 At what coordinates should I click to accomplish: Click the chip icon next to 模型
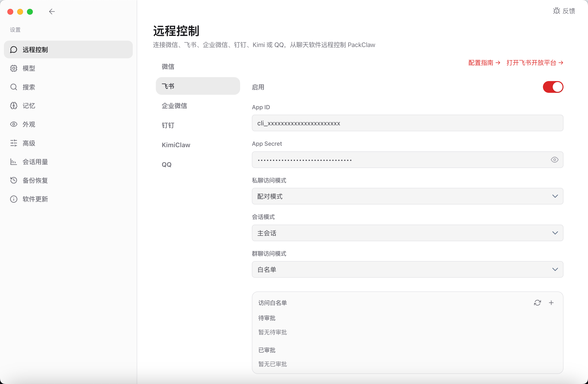click(13, 68)
